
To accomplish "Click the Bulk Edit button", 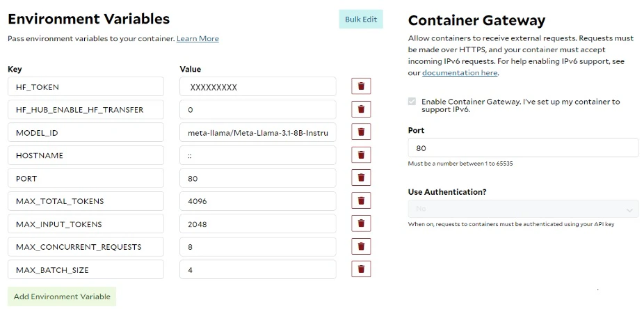I will [x=361, y=19].
